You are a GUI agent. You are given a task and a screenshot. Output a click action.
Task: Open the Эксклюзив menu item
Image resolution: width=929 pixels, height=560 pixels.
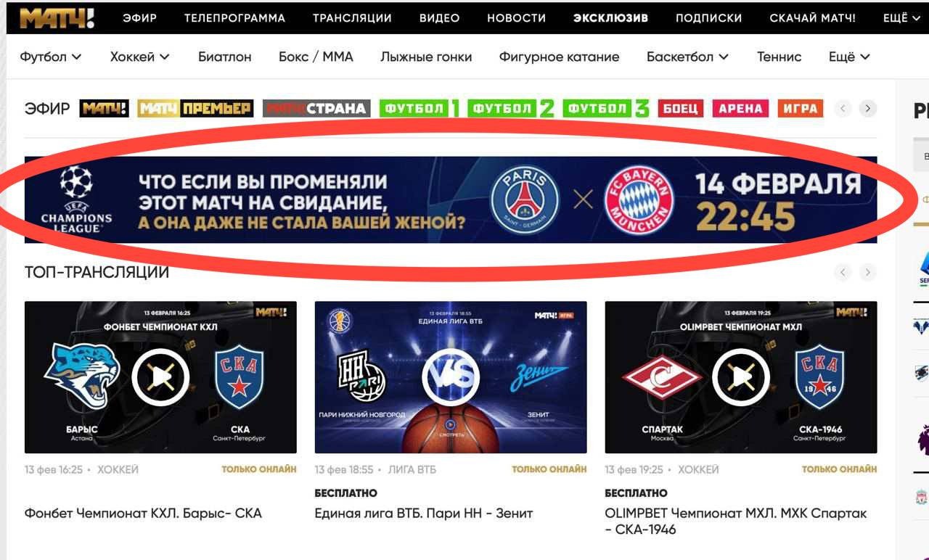point(610,18)
